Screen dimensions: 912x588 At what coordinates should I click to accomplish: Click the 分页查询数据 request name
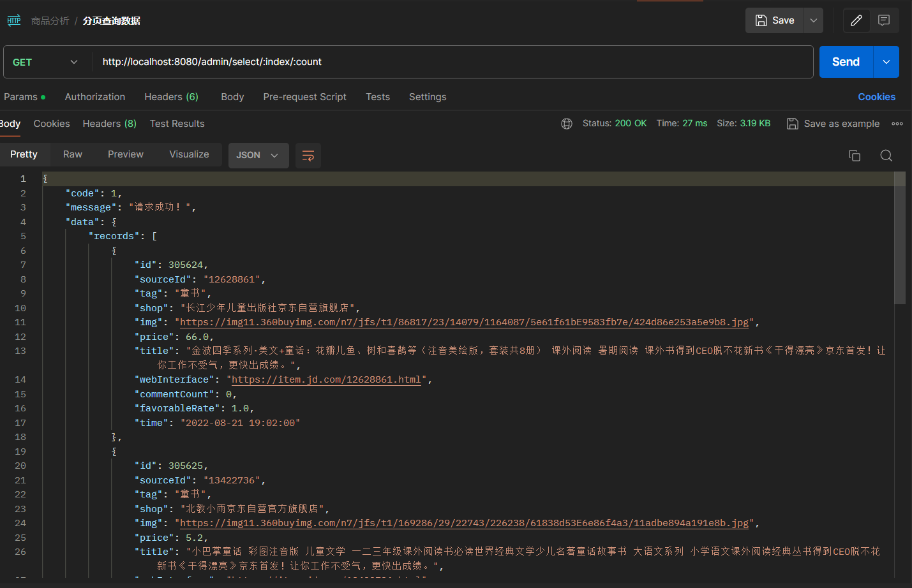click(112, 21)
